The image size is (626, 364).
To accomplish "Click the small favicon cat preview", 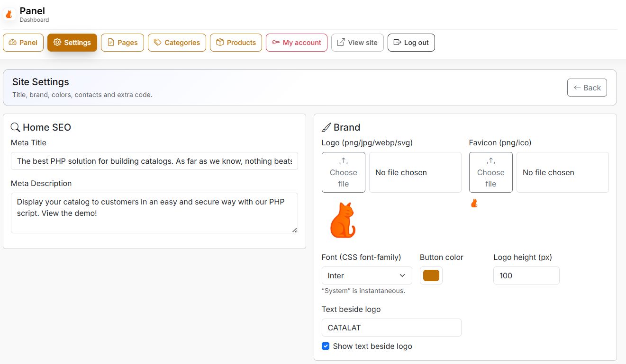I will tap(474, 204).
